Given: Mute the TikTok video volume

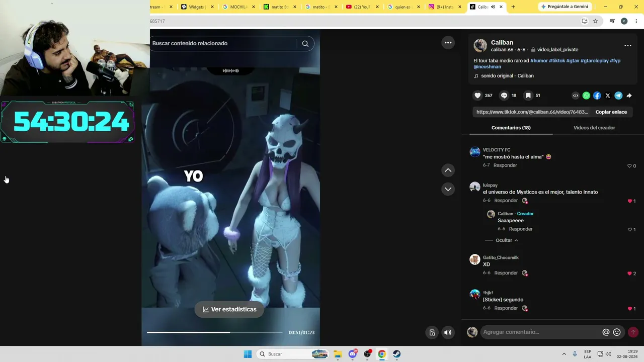Looking at the screenshot, I should [x=448, y=332].
